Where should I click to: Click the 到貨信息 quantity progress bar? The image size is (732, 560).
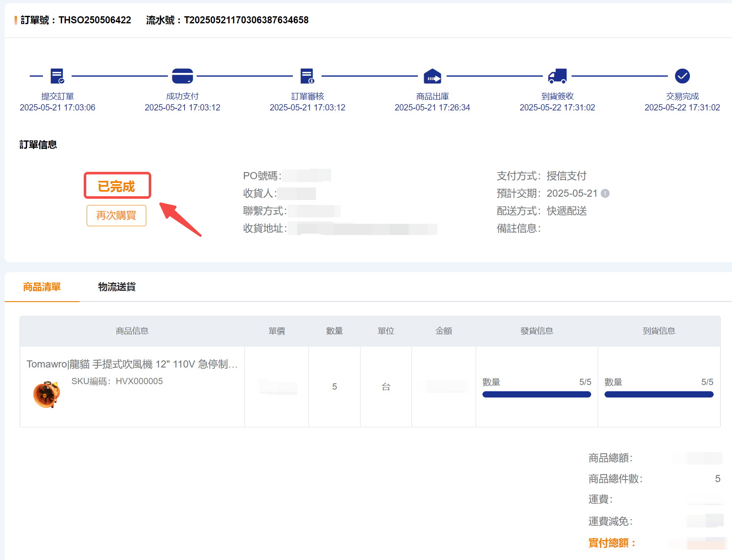(658, 394)
